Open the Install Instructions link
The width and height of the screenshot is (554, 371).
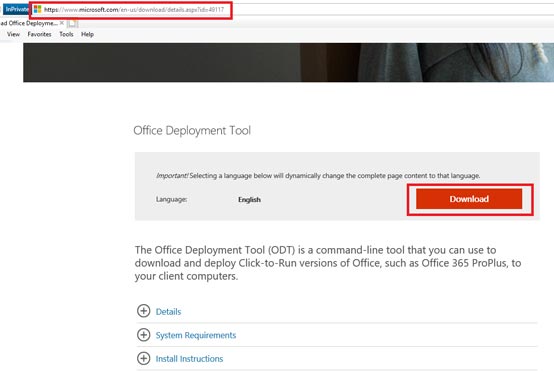point(189,359)
